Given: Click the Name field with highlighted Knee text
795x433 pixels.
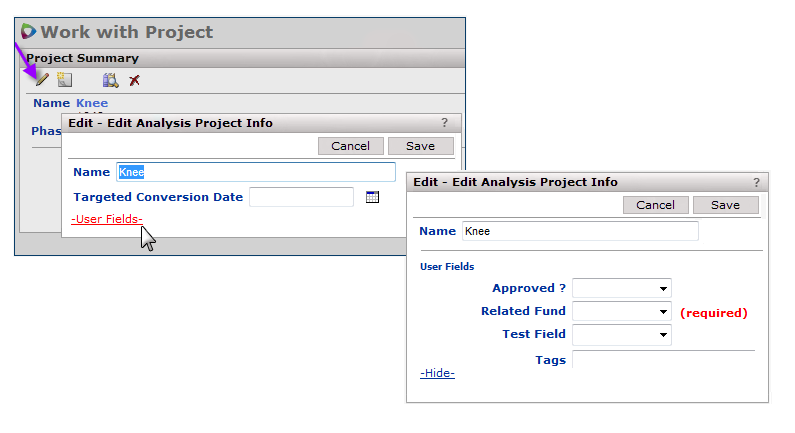Looking at the screenshot, I should pos(255,172).
